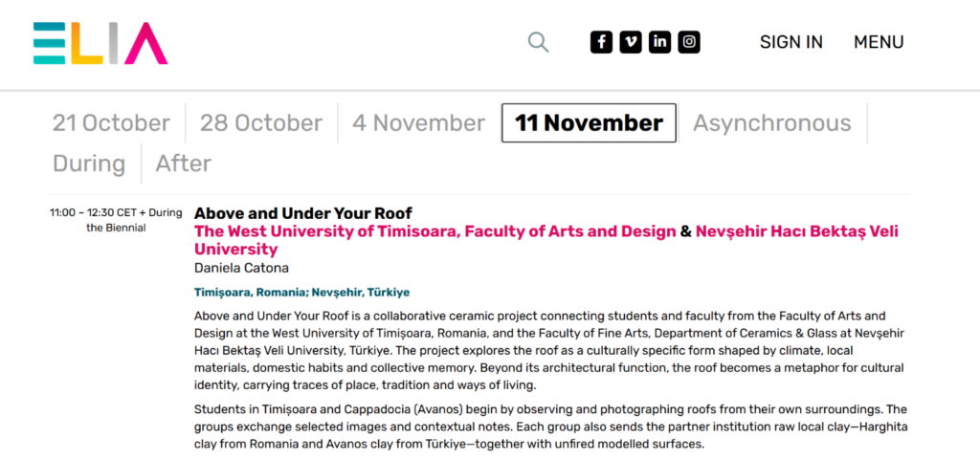Screen dimensions: 980x460
Task: Open the search magnifier icon
Action: coord(538,42)
